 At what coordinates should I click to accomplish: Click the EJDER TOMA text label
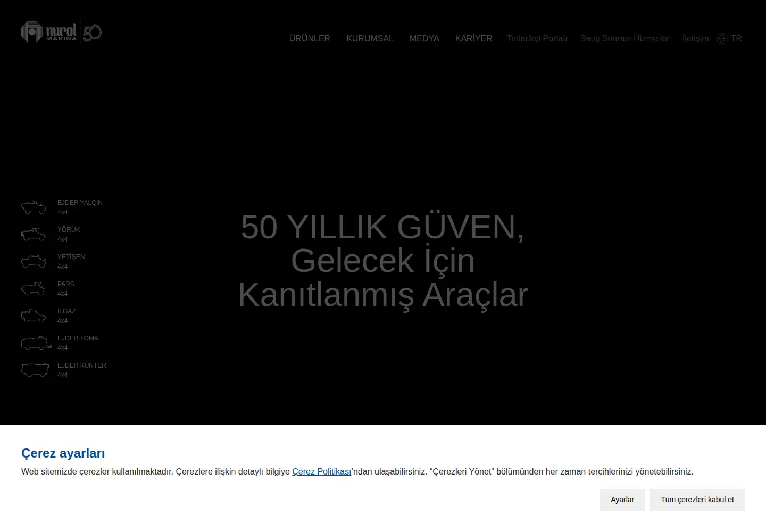pyautogui.click(x=78, y=338)
